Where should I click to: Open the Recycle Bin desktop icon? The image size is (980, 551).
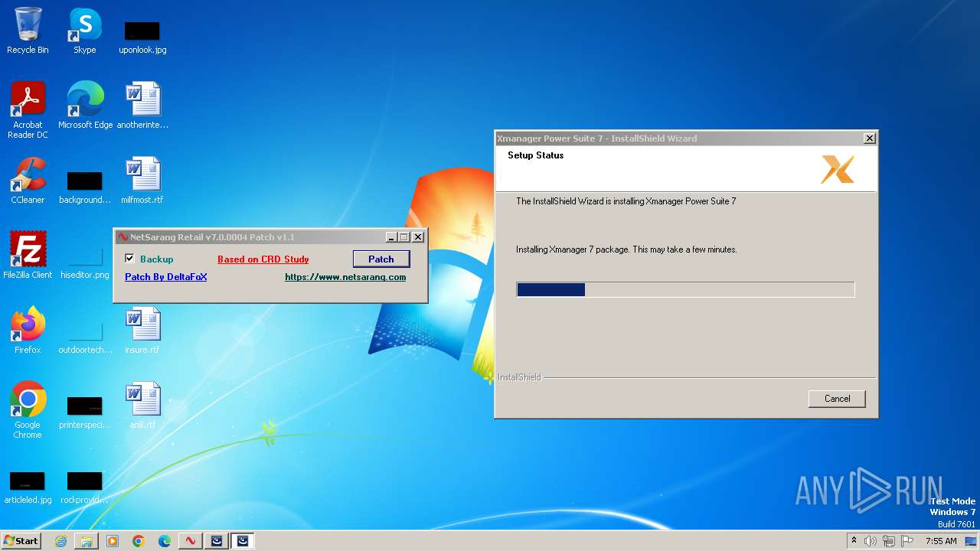pyautogui.click(x=28, y=31)
